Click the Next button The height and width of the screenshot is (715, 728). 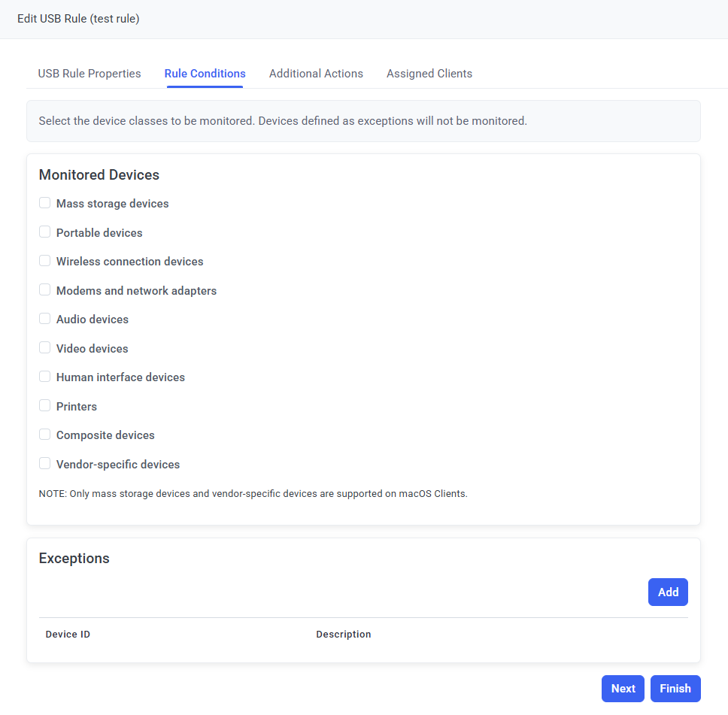pyautogui.click(x=623, y=689)
